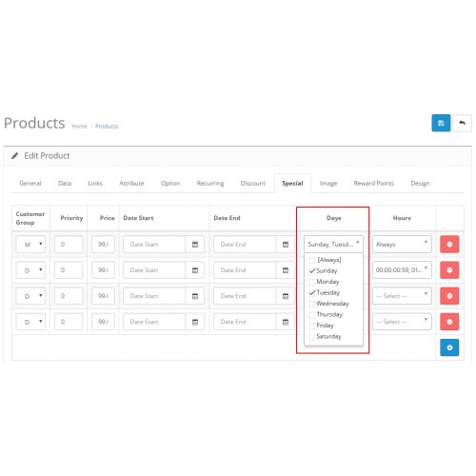476x476 pixels.
Task: Remove the fourth special row with red minus
Action: pyautogui.click(x=449, y=322)
